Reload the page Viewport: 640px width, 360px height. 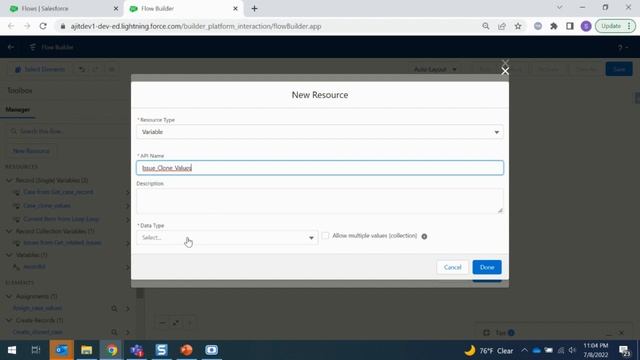coord(43,26)
